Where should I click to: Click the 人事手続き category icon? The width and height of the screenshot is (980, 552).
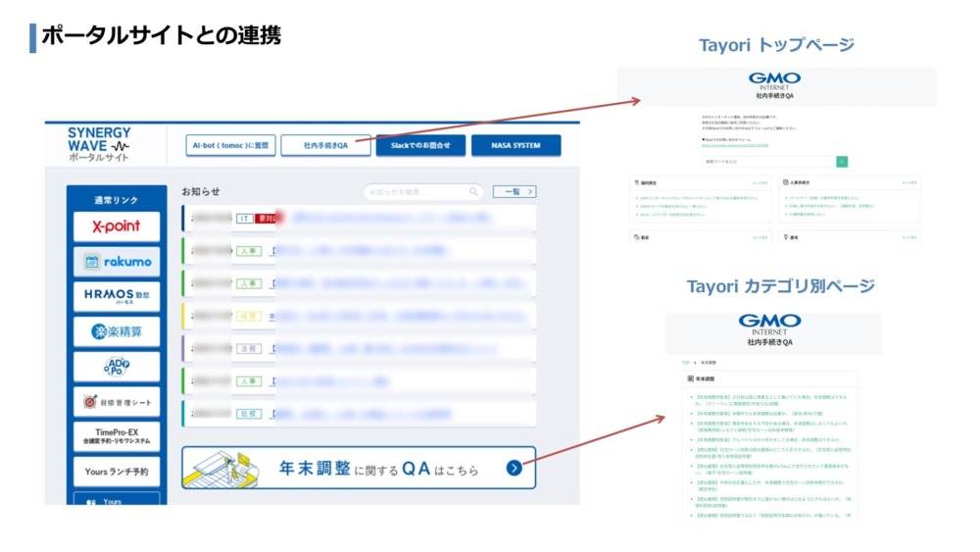[x=786, y=182]
